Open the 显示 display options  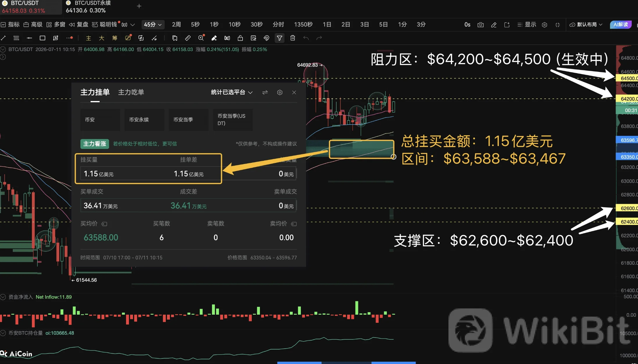(527, 25)
